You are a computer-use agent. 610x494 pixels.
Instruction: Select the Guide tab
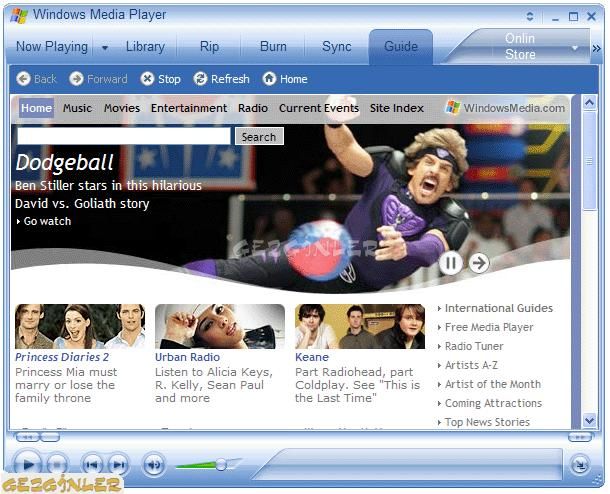click(x=401, y=47)
